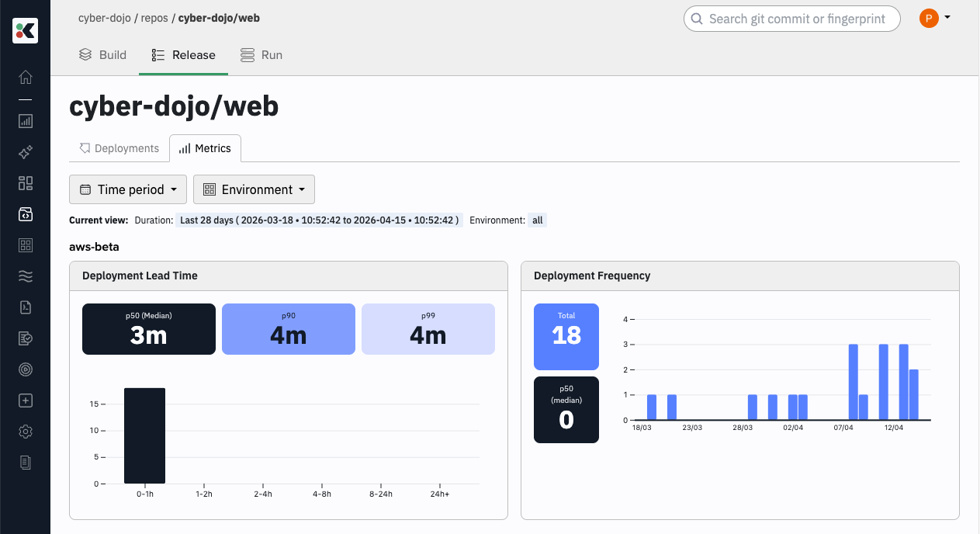The height and width of the screenshot is (534, 980).
Task: Click the p90 4m card
Action: (x=289, y=329)
